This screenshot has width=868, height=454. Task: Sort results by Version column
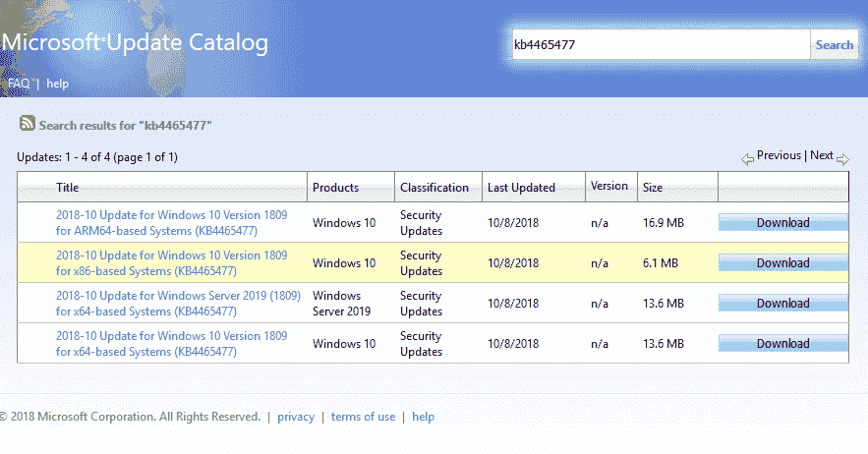(x=608, y=186)
